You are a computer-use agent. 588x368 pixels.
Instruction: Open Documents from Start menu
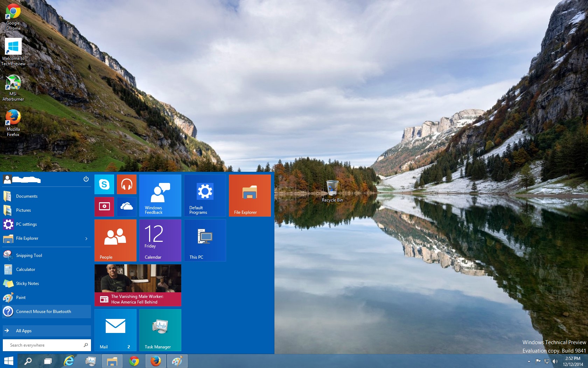(27, 196)
